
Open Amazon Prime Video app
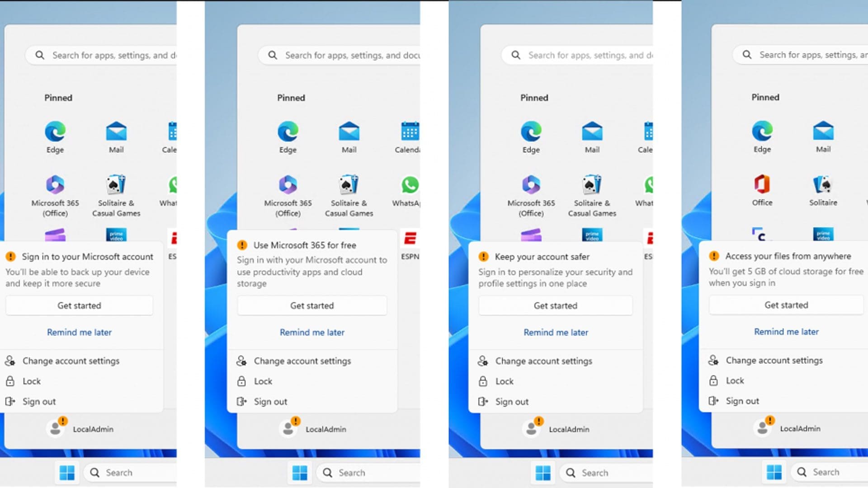[117, 235]
